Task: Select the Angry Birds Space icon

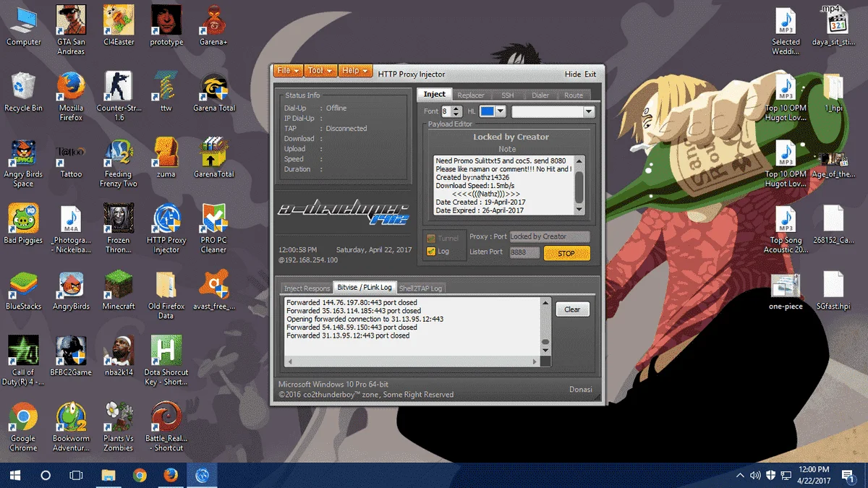Action: click(x=24, y=163)
